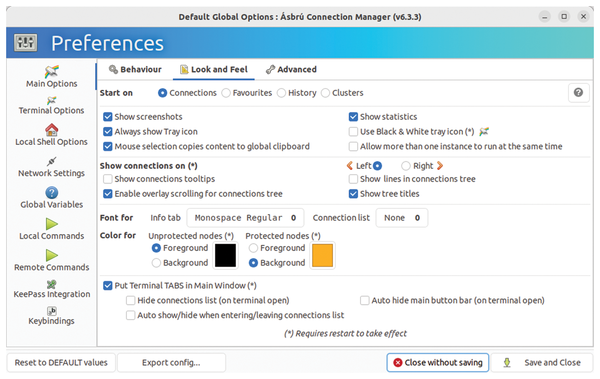Click Reset to DEFAULT values button

61,363
